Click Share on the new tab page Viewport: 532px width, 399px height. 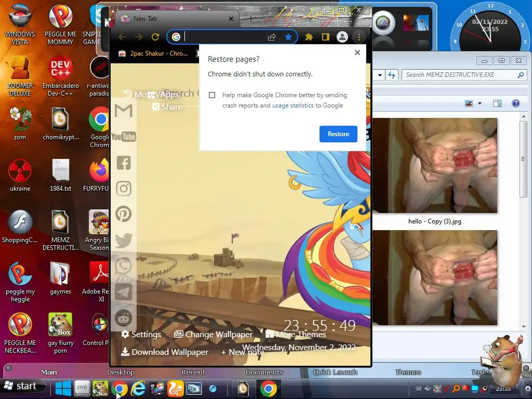coord(168,107)
